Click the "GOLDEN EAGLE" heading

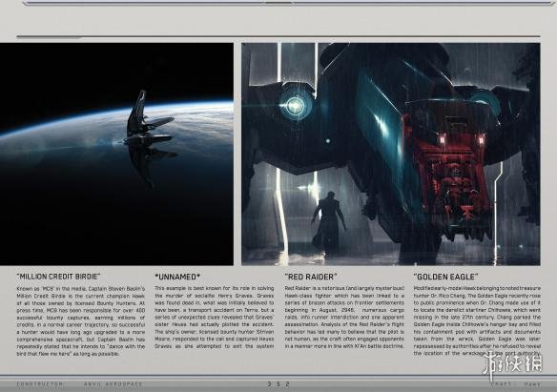click(445, 277)
